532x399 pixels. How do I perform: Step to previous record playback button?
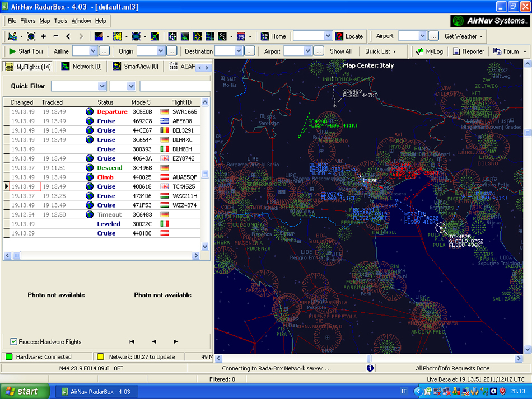(153, 341)
